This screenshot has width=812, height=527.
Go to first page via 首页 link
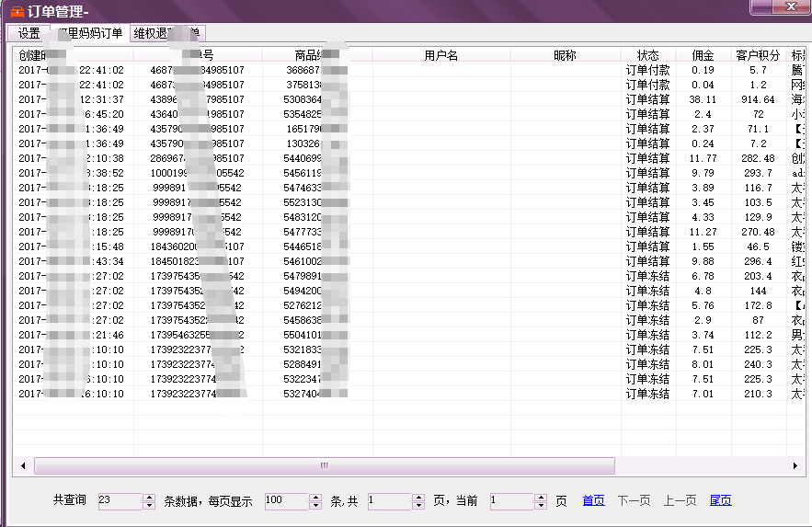point(593,500)
